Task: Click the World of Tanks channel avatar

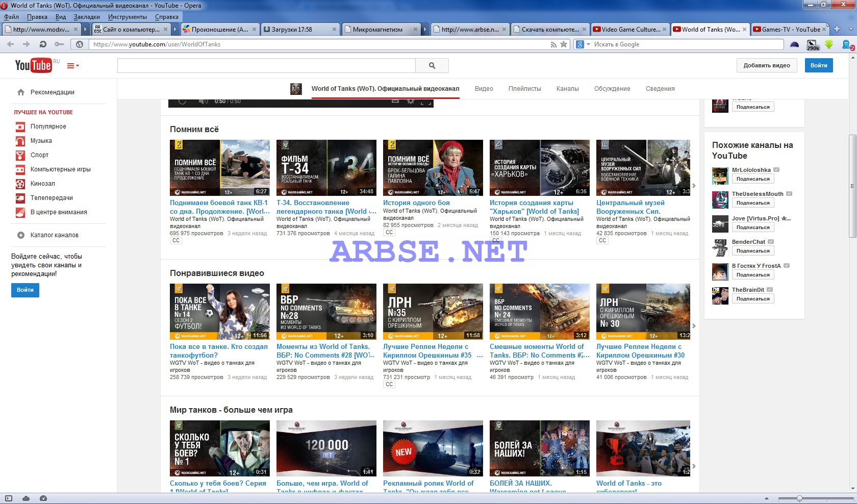Action: pyautogui.click(x=296, y=89)
